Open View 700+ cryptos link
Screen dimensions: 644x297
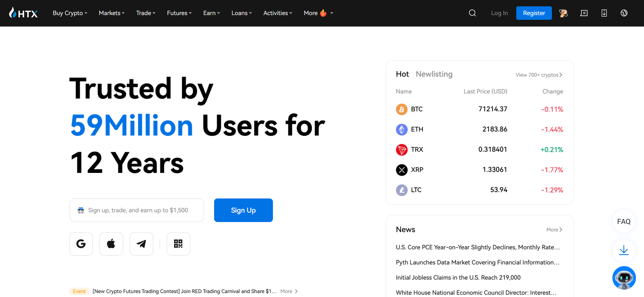pos(539,75)
